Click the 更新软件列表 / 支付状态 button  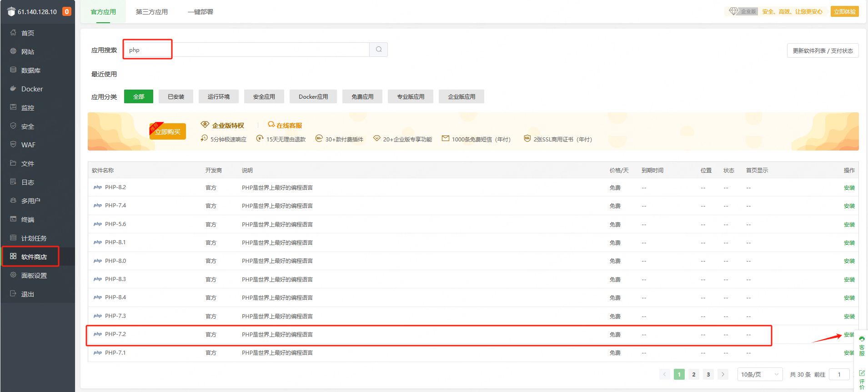point(823,50)
